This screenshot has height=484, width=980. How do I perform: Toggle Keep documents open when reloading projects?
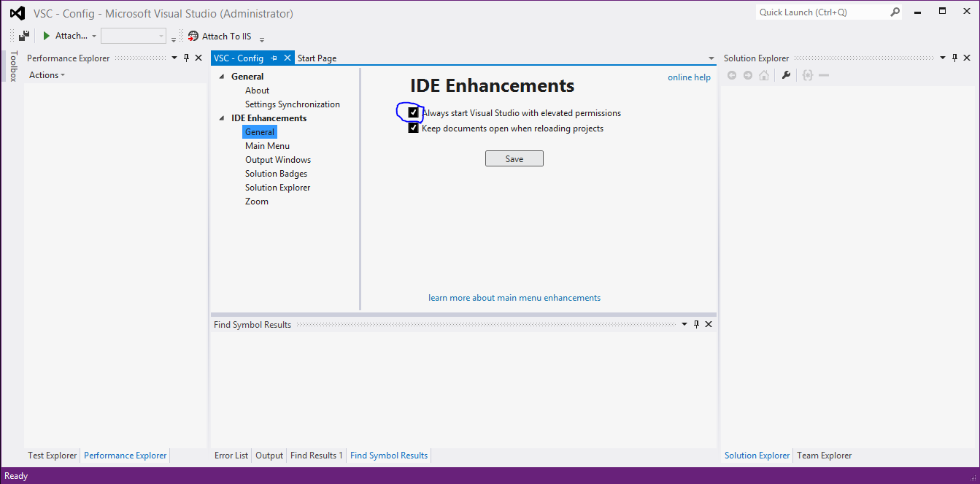(x=414, y=128)
